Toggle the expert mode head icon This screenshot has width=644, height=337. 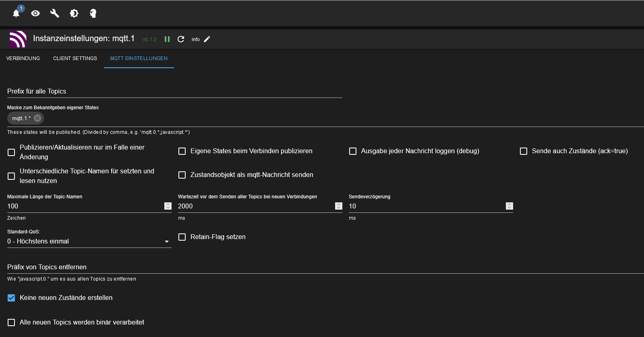click(93, 13)
